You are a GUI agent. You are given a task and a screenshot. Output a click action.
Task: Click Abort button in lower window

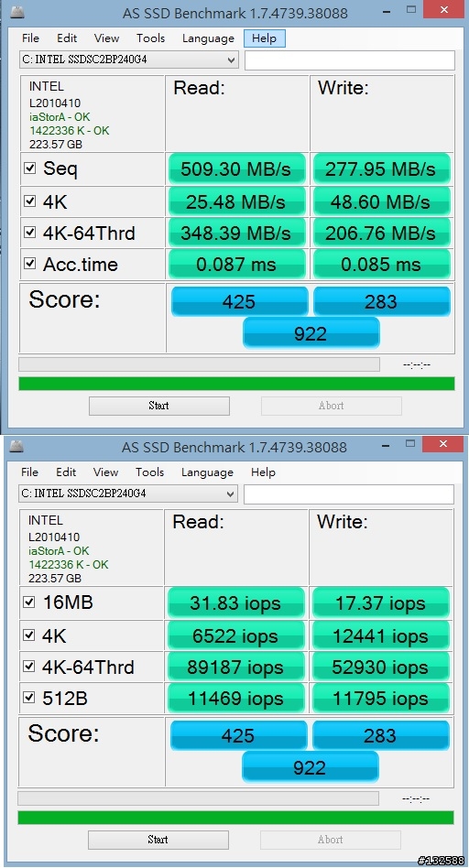pos(331,840)
